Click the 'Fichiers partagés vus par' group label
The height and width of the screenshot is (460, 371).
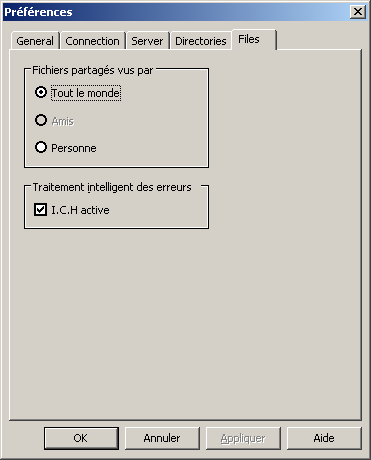92,70
